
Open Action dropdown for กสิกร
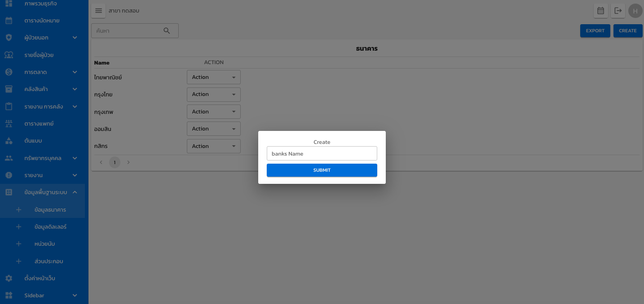point(214,146)
